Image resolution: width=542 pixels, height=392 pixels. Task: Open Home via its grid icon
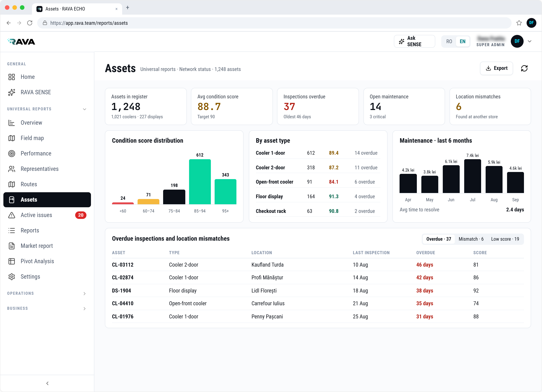pos(11,77)
